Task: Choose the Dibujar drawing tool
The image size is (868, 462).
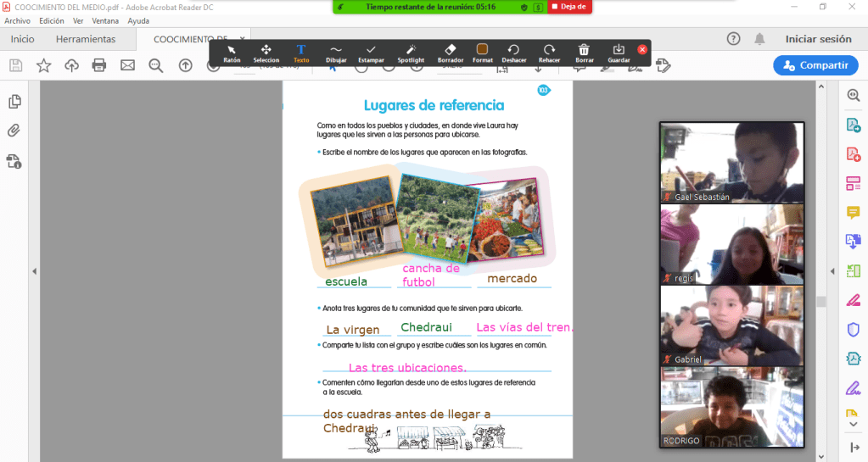Action: pos(336,53)
